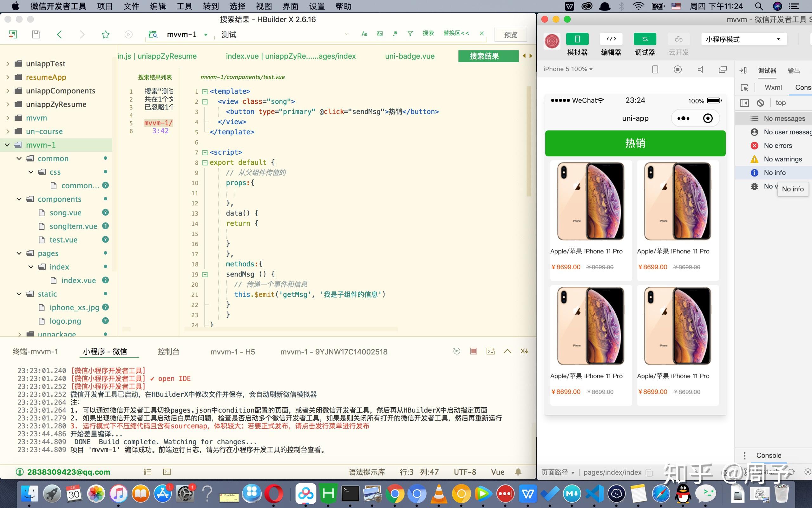Click the mini program capsule target icon
The height and width of the screenshot is (508, 812).
click(708, 118)
